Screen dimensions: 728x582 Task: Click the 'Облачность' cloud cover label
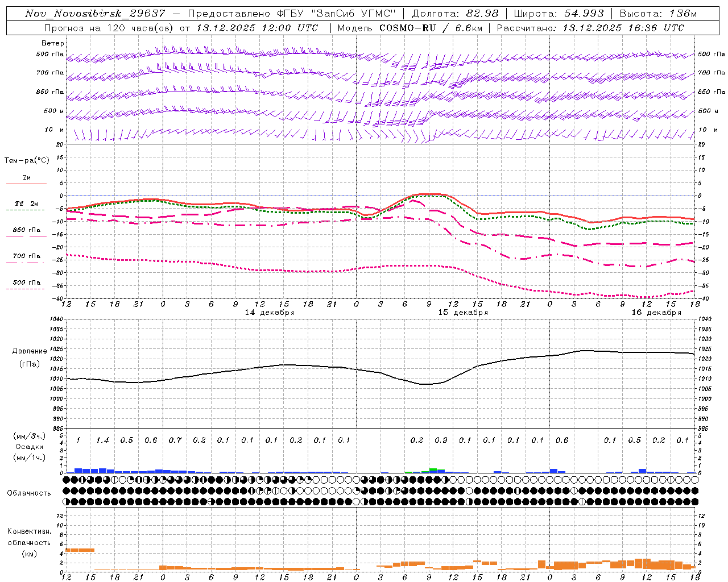[29, 493]
